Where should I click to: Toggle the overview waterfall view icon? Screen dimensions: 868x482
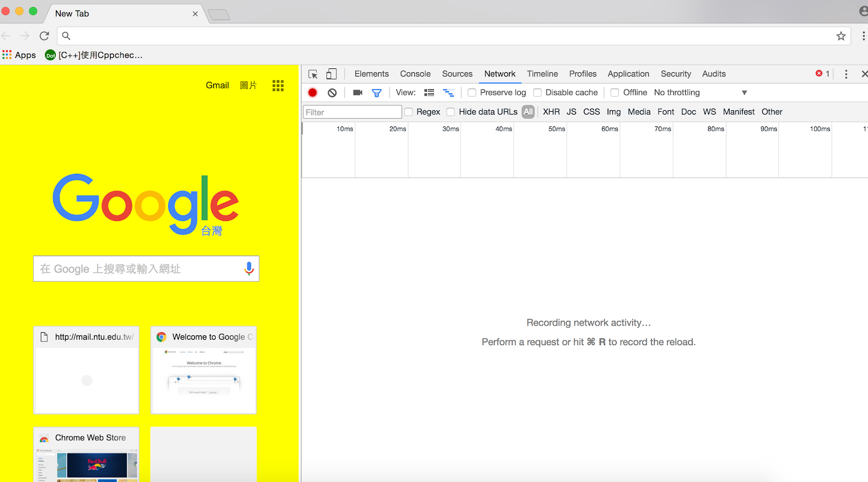449,93
